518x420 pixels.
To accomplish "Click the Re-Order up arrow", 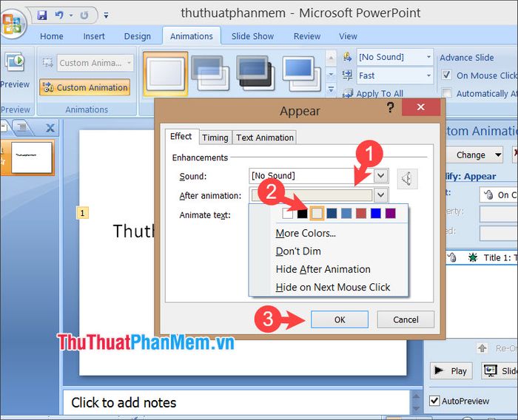I will coord(482,348).
